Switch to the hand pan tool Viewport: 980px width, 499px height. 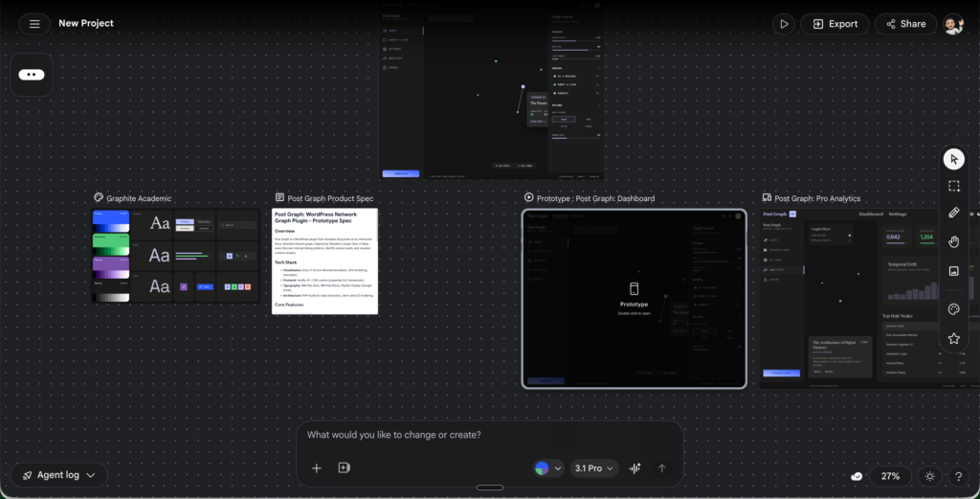click(x=953, y=242)
